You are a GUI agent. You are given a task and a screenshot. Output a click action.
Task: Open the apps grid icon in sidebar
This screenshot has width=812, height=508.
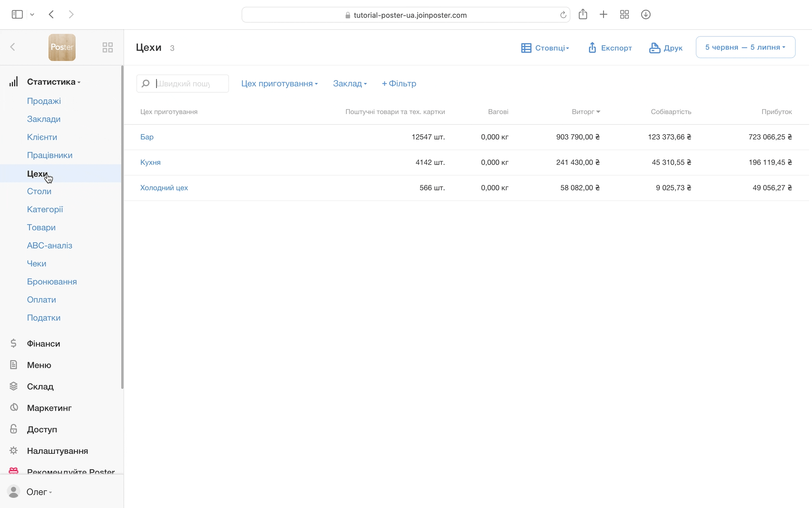[x=107, y=47]
